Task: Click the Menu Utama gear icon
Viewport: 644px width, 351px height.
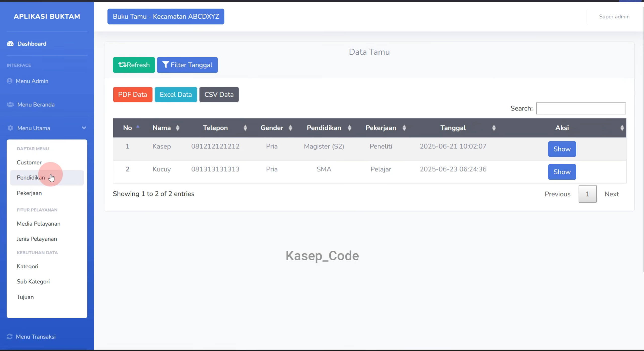Action: point(10,128)
